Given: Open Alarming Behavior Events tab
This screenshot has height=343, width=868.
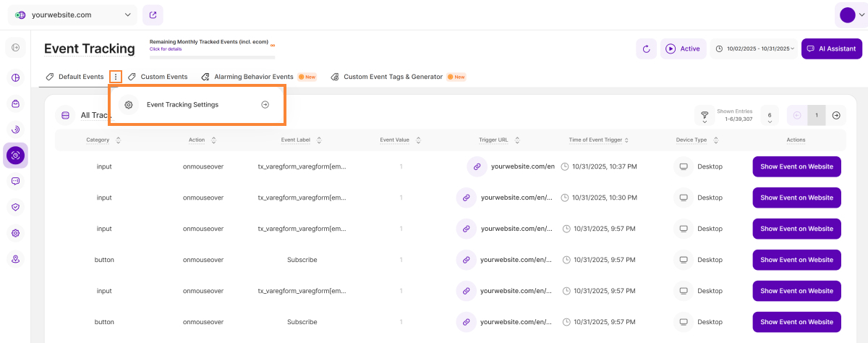Looking at the screenshot, I should (253, 77).
